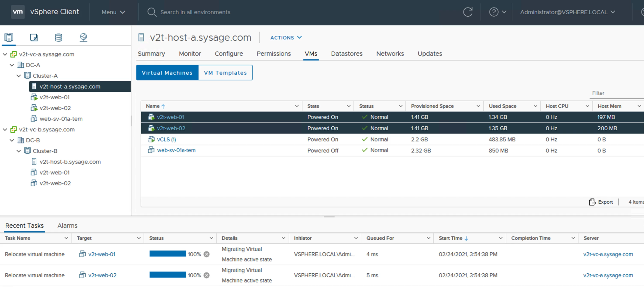Viewport: 644px width, 290px height.
Task: Click v2t-web-02 task progress bar
Action: point(168,275)
